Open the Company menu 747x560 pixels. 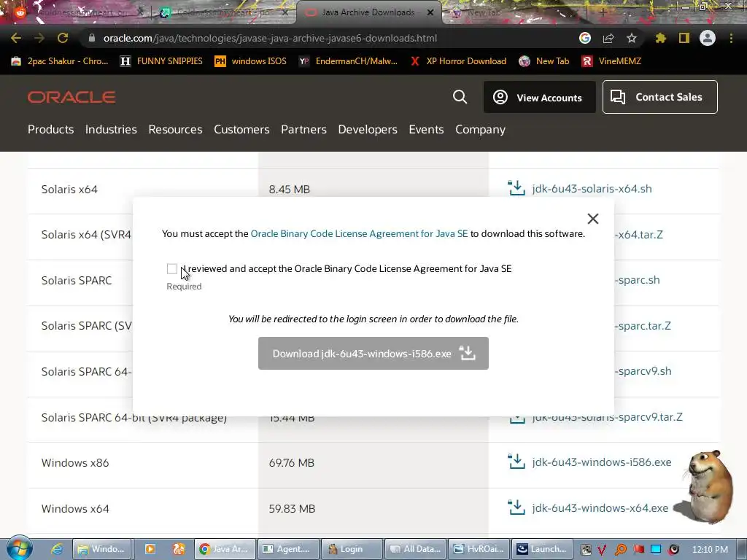480,130
